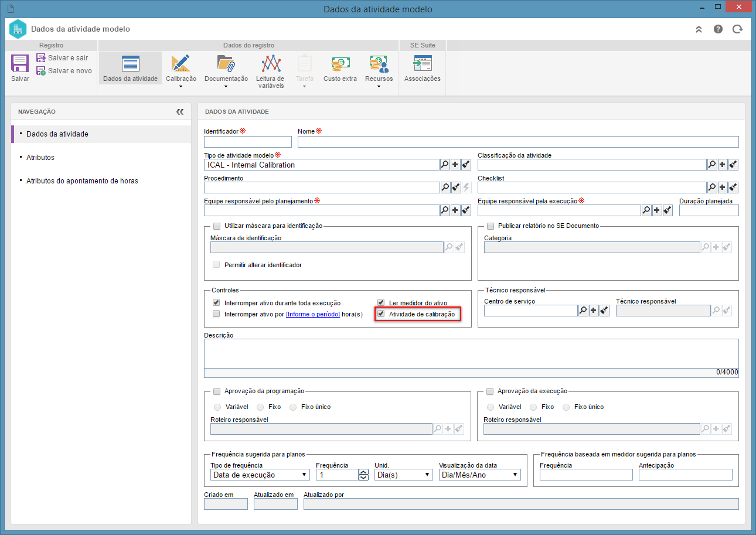Search Centro de serviço with magnifier
This screenshot has height=535, width=756.
click(583, 311)
